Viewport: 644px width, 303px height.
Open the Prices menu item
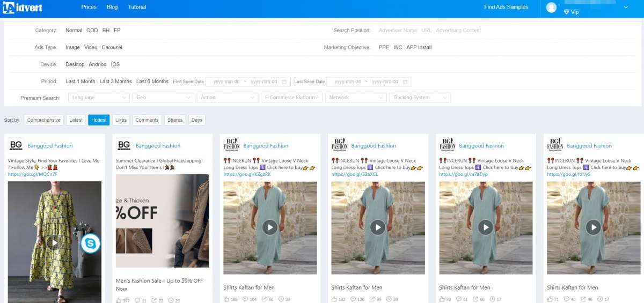(89, 8)
